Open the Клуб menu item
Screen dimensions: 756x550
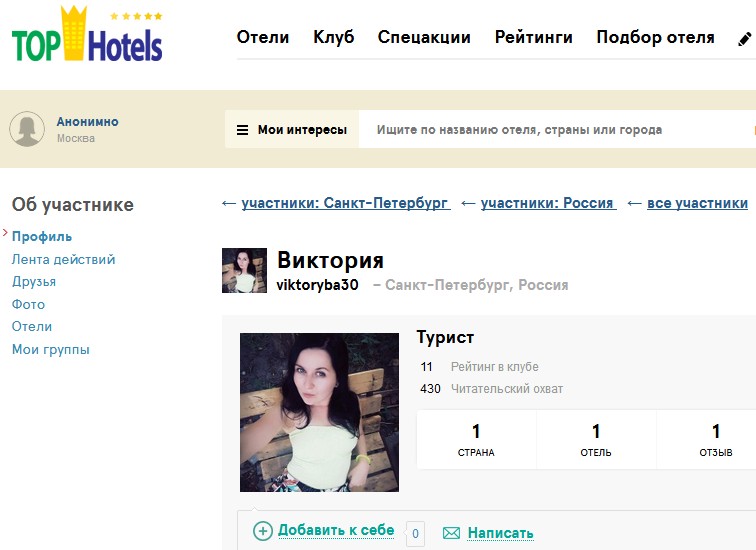tap(334, 37)
